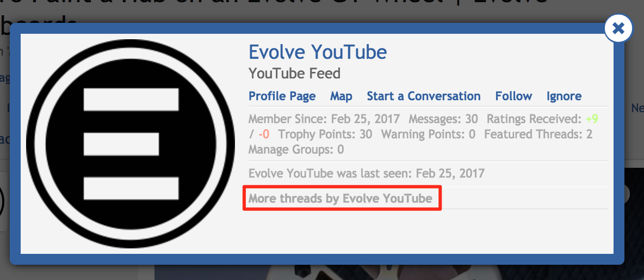Go to Profile Page
Screen dimensions: 644x280
pyautogui.click(x=282, y=96)
